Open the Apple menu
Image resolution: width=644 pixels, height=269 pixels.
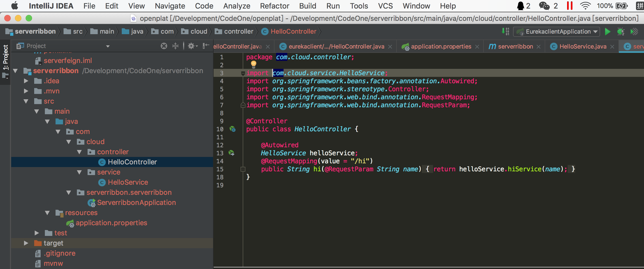pyautogui.click(x=15, y=6)
